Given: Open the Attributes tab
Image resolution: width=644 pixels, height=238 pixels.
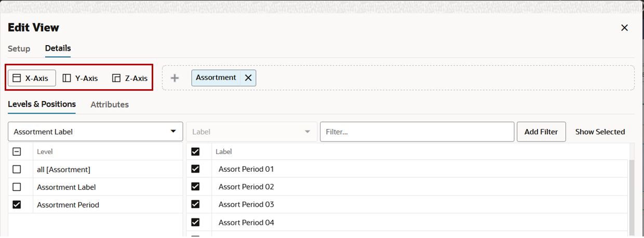Looking at the screenshot, I should click(x=110, y=104).
